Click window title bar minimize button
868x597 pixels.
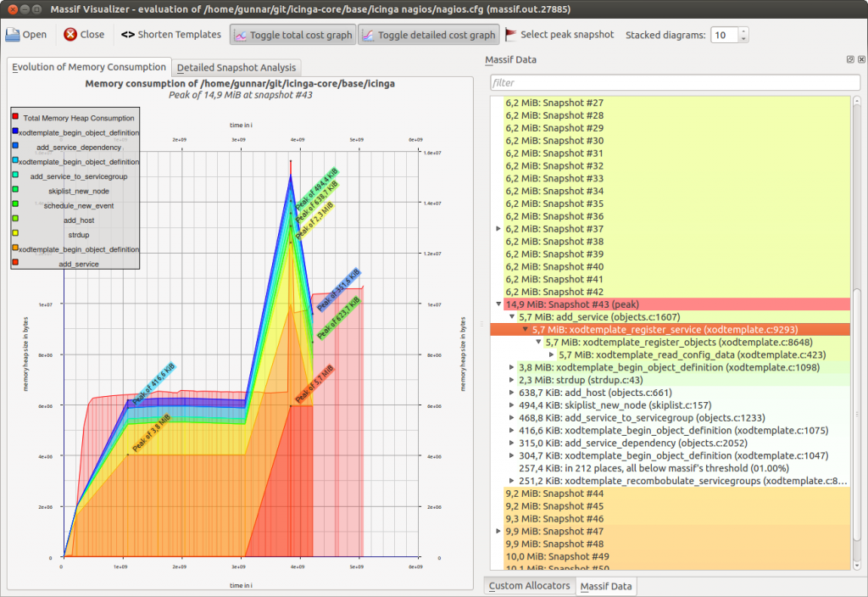25,8
